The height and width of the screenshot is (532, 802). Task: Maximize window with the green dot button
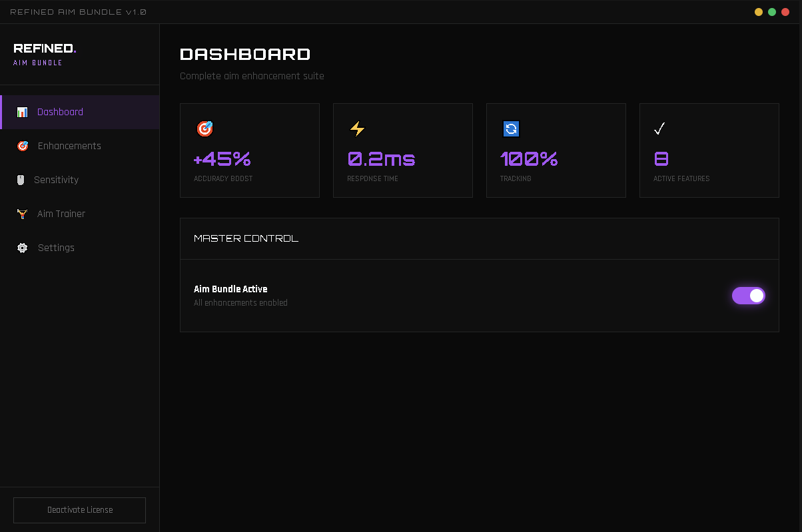point(772,12)
